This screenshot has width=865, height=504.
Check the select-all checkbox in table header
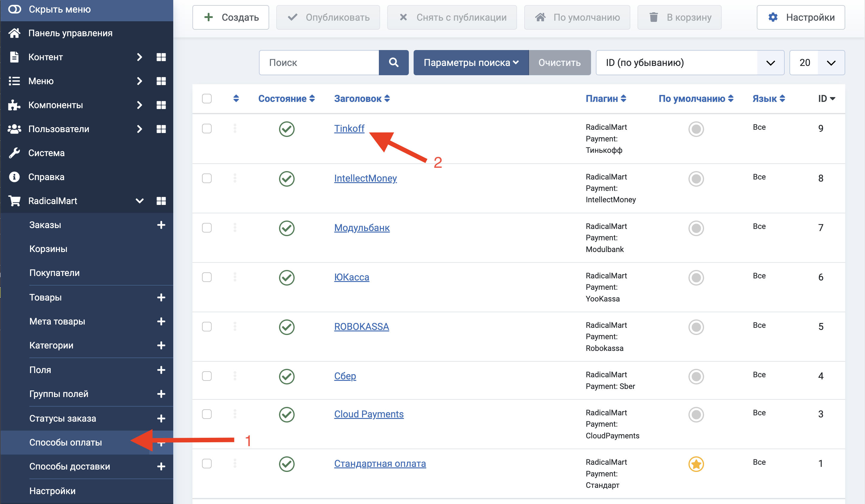point(207,99)
